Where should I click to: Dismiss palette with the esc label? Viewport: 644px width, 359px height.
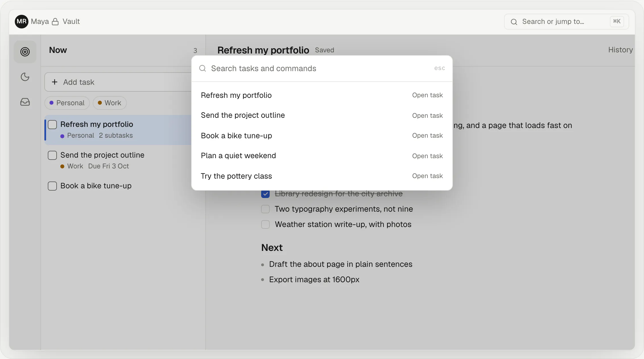pos(439,68)
